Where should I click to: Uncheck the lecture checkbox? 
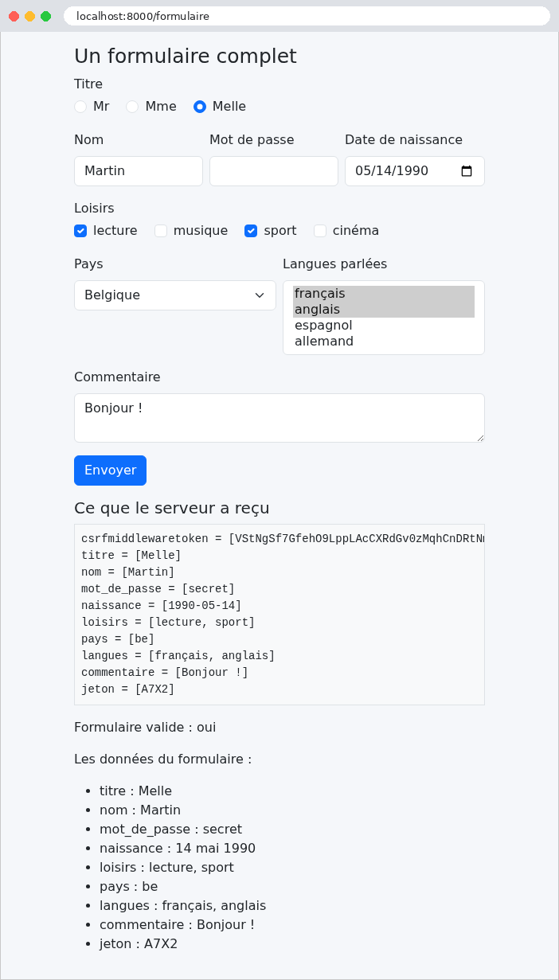coord(80,231)
